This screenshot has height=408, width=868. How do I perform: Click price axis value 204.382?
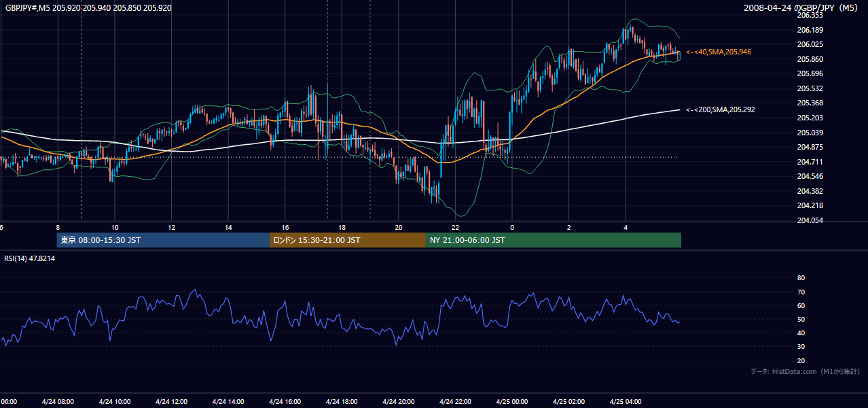pyautogui.click(x=810, y=191)
